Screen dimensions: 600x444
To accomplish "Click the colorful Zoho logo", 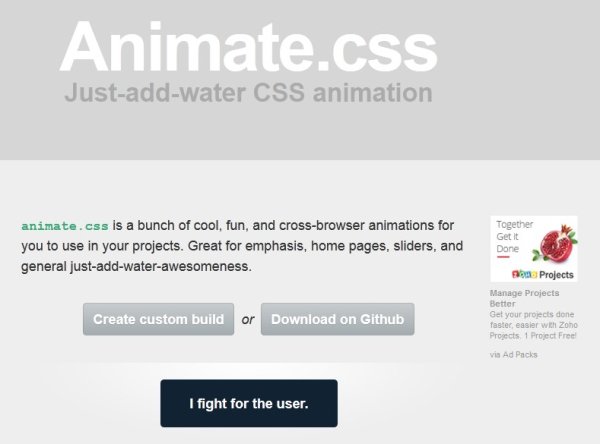I will [x=524, y=274].
